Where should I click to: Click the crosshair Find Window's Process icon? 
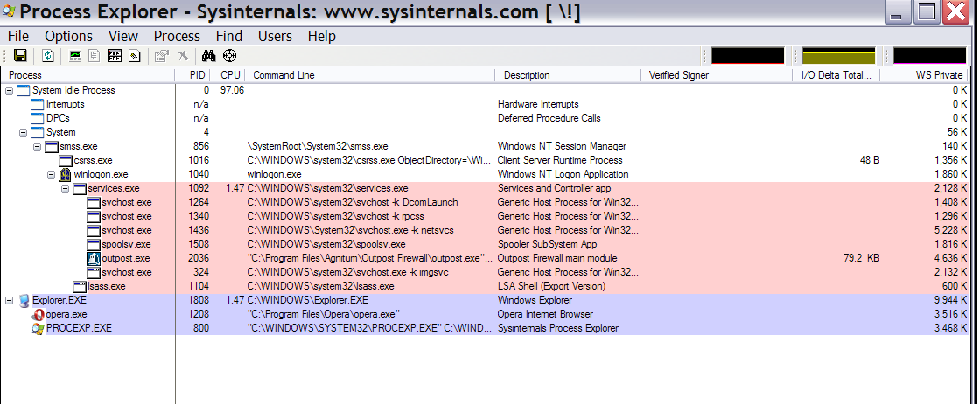click(230, 56)
